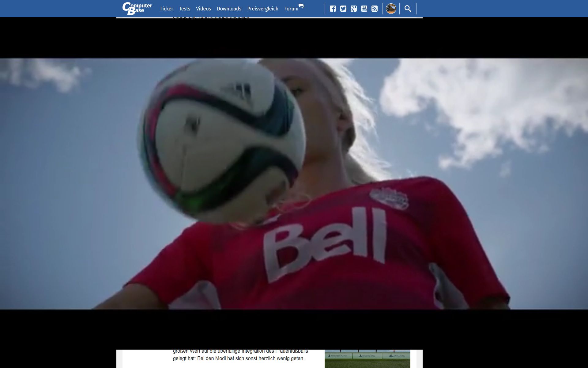588x368 pixels.
Task: Open the Twitter icon link
Action: [x=343, y=9]
